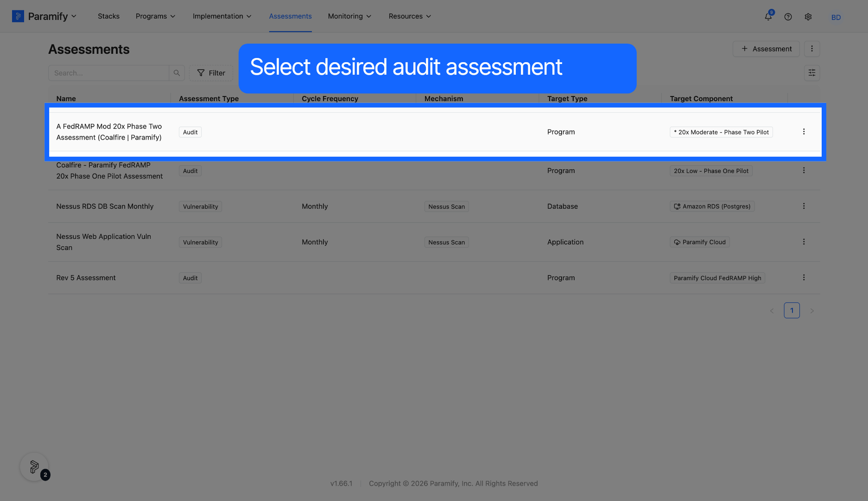
Task: Open Nessus Web Application Vuln Scan
Action: click(x=104, y=242)
